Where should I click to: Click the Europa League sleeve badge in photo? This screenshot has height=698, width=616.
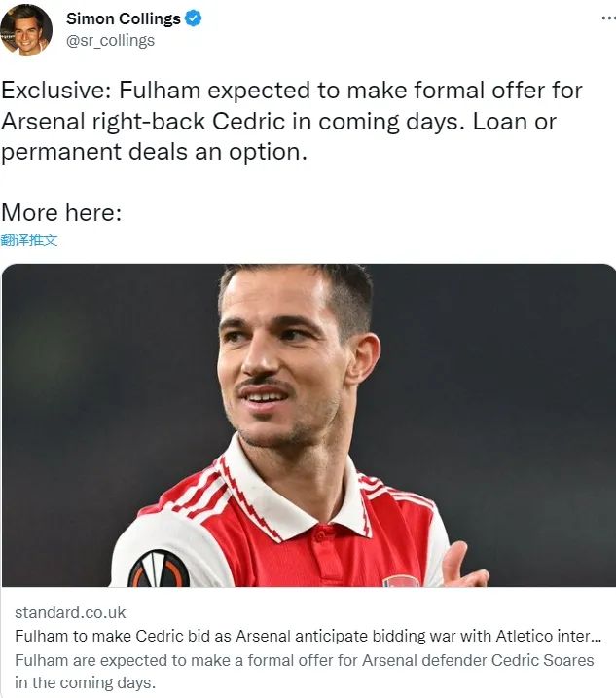click(x=158, y=569)
